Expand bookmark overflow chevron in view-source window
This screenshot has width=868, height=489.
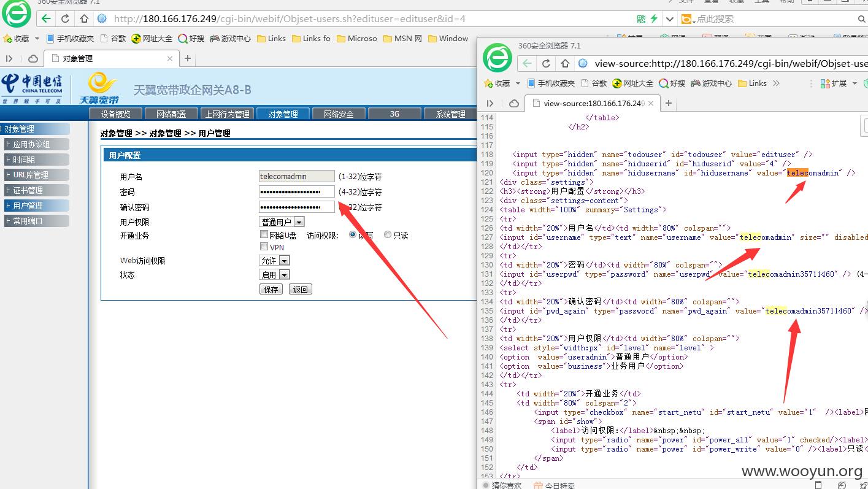(x=777, y=83)
